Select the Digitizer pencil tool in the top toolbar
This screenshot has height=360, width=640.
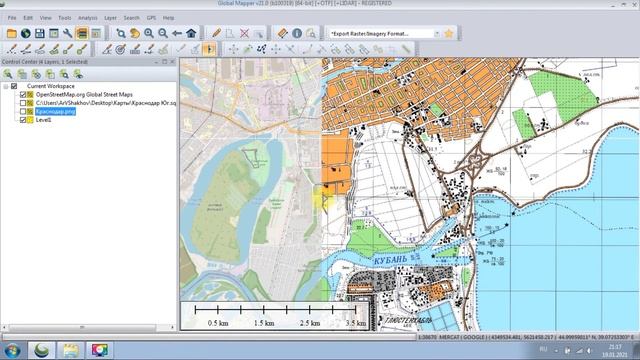point(216,33)
